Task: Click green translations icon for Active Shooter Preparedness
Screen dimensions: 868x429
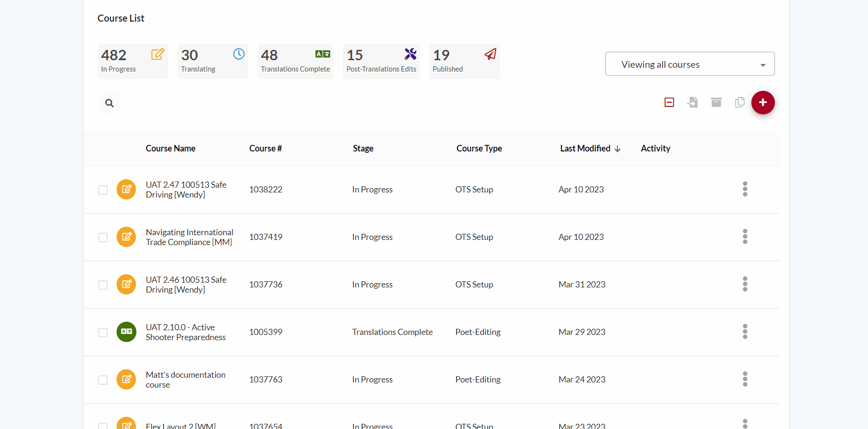Action: (x=126, y=332)
